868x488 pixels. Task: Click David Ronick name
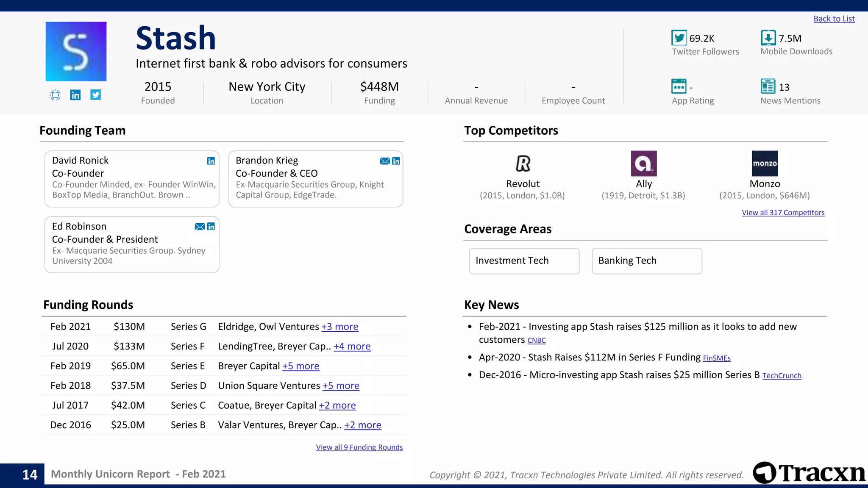(80, 161)
